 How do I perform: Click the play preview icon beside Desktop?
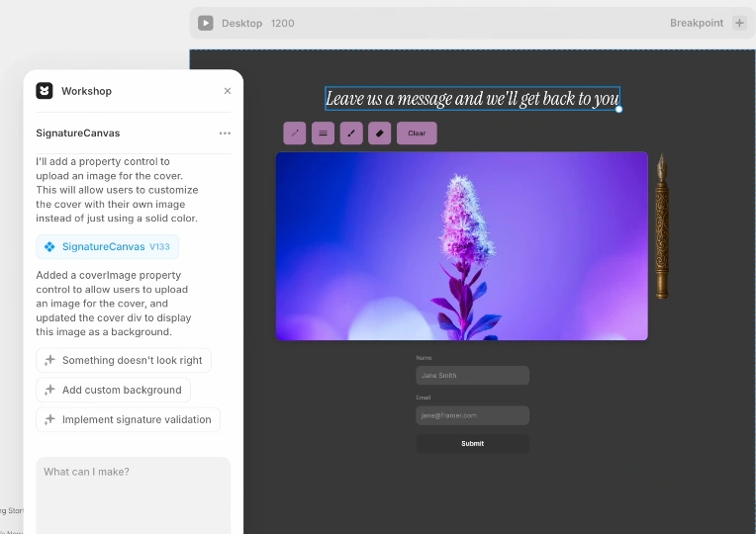tap(206, 23)
